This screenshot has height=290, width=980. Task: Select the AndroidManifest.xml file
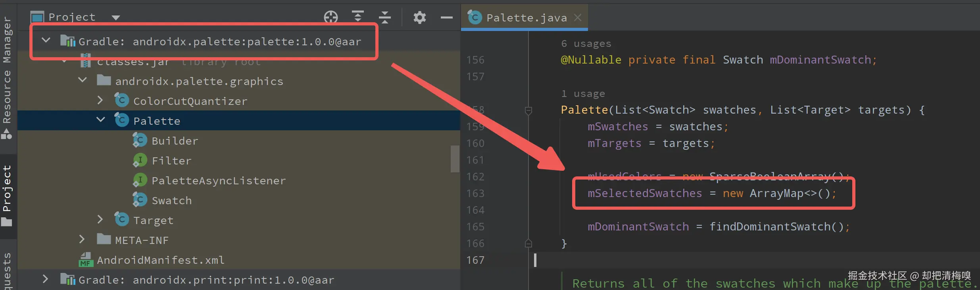click(160, 260)
